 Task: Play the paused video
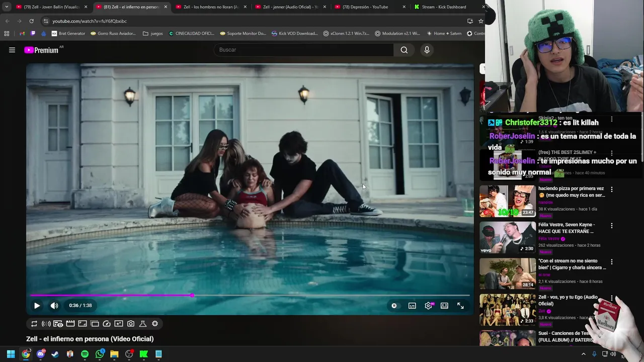click(x=37, y=306)
